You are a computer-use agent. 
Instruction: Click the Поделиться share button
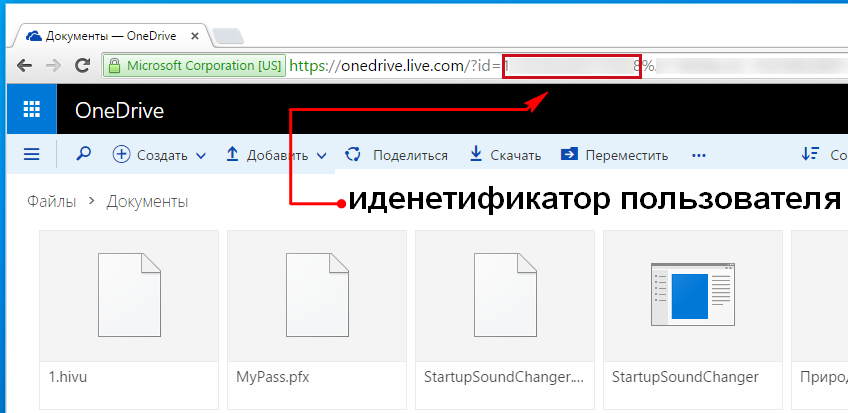[396, 155]
